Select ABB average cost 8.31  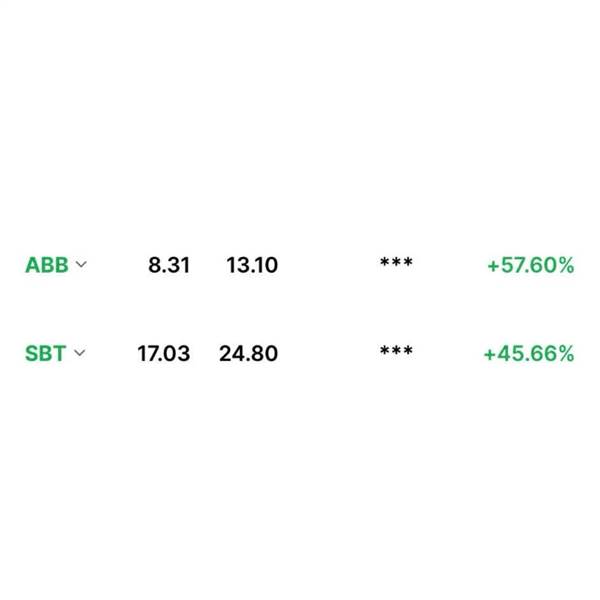[169, 265]
